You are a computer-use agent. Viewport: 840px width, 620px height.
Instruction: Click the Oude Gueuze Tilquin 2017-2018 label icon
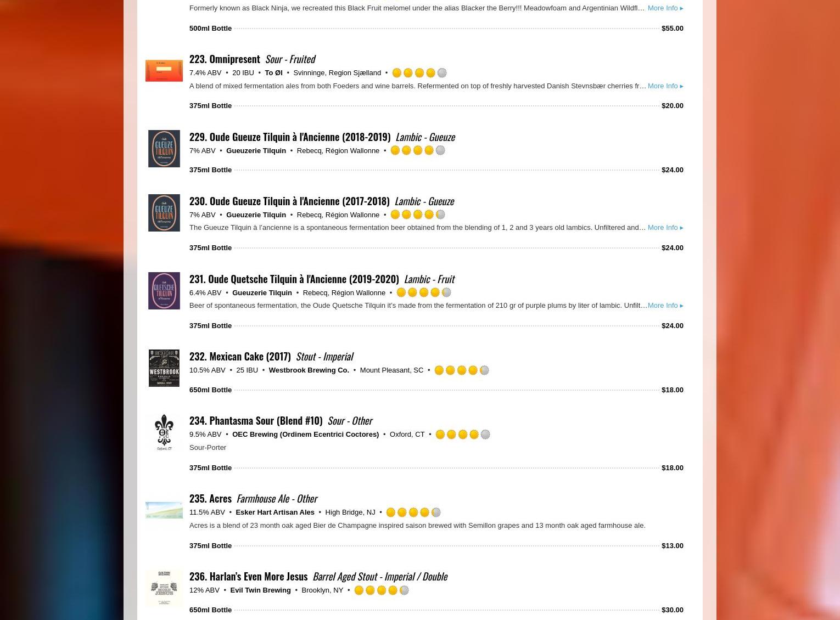pyautogui.click(x=164, y=213)
